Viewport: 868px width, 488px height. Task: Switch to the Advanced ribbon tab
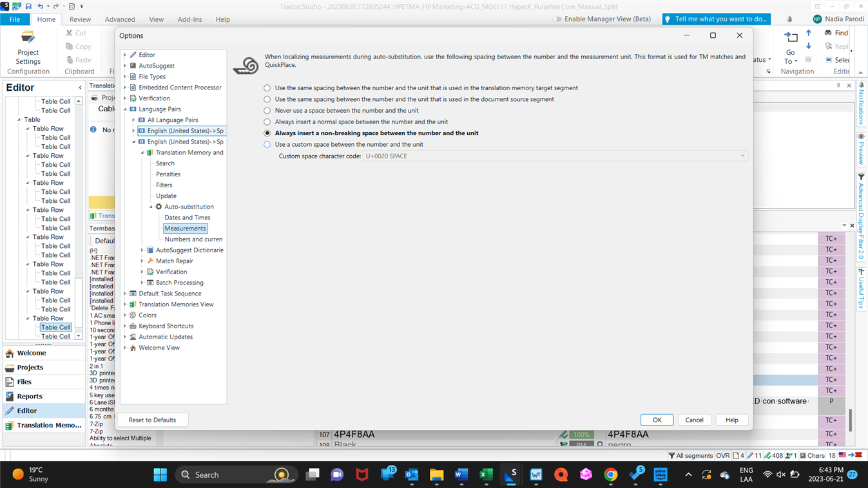point(120,19)
